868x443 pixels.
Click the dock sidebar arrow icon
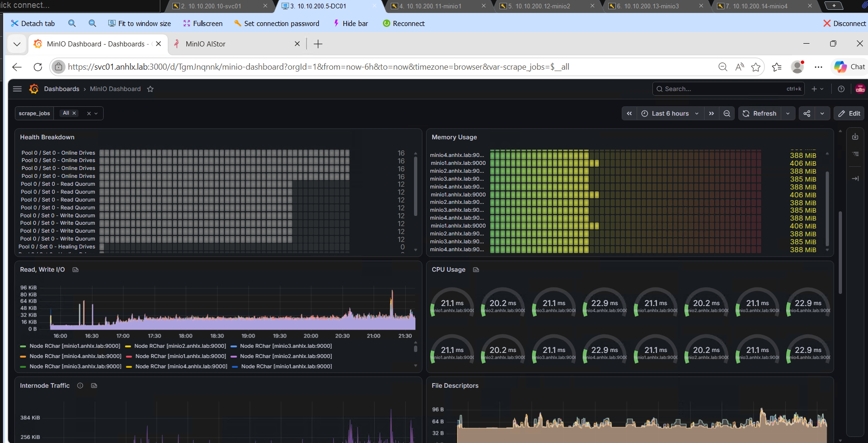(855, 178)
